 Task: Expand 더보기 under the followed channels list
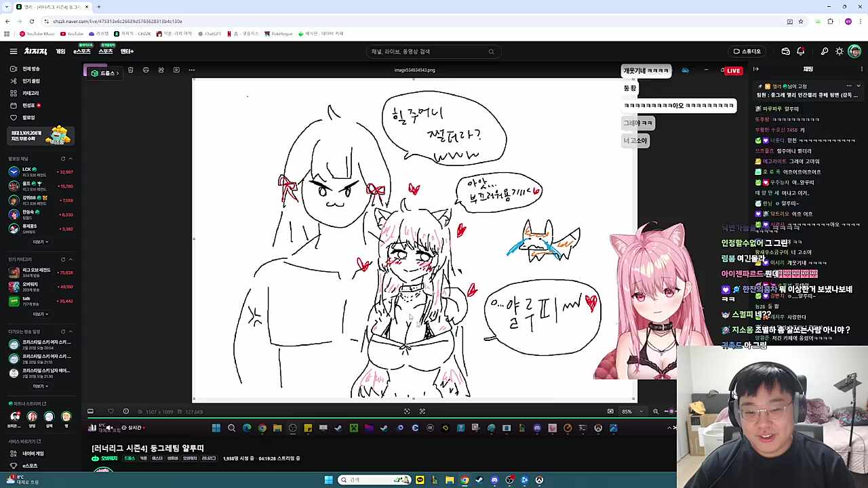click(39, 242)
